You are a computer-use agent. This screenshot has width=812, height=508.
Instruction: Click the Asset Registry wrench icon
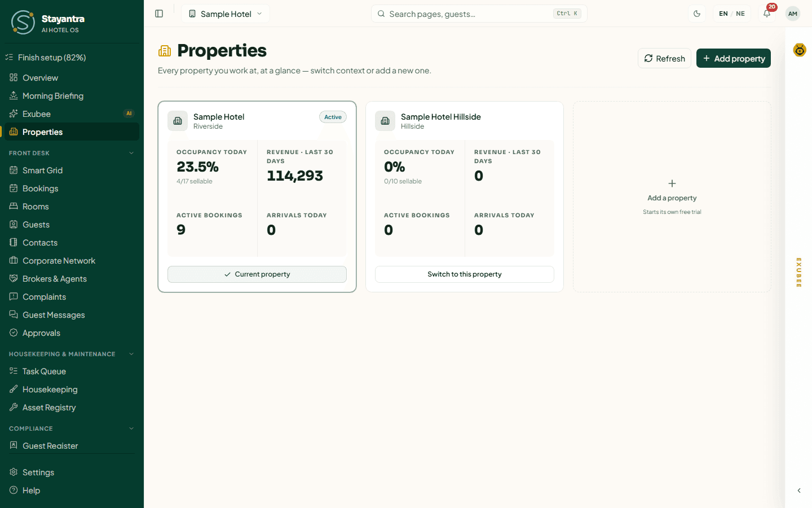[x=14, y=407]
